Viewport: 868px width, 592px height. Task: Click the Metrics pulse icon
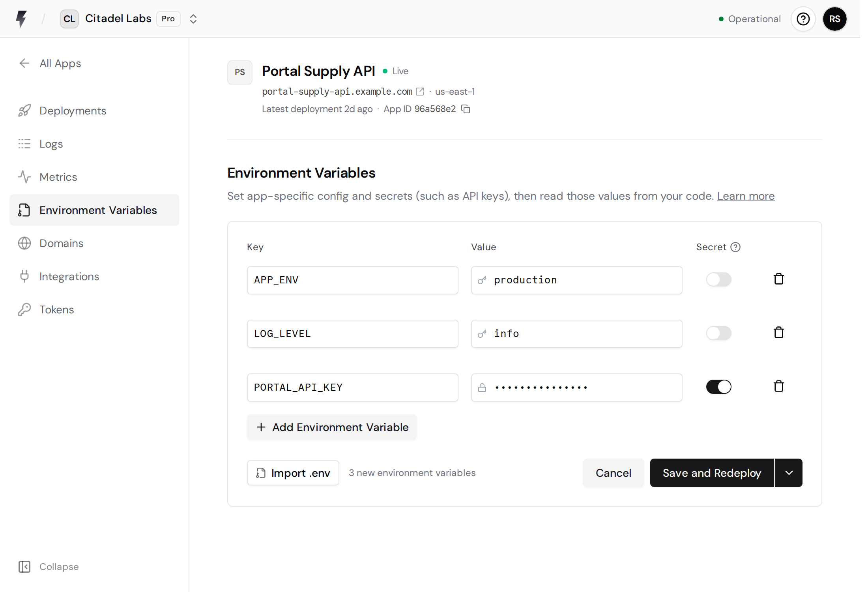pos(24,177)
